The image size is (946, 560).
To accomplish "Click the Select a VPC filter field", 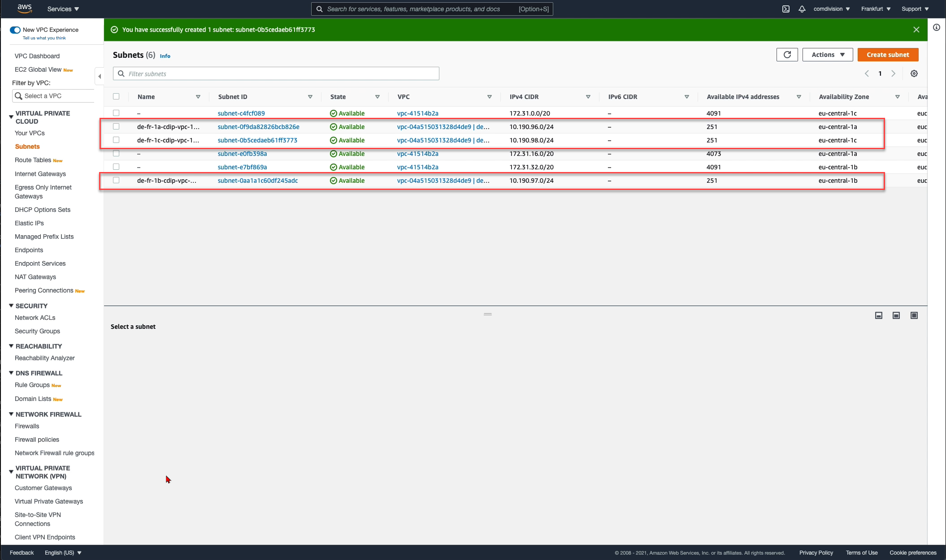I will point(53,96).
